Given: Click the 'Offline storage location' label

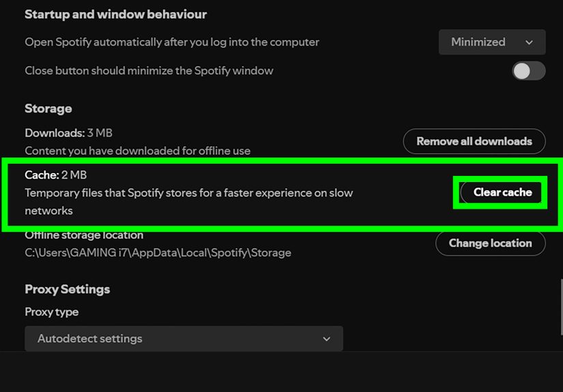Looking at the screenshot, I should (84, 235).
